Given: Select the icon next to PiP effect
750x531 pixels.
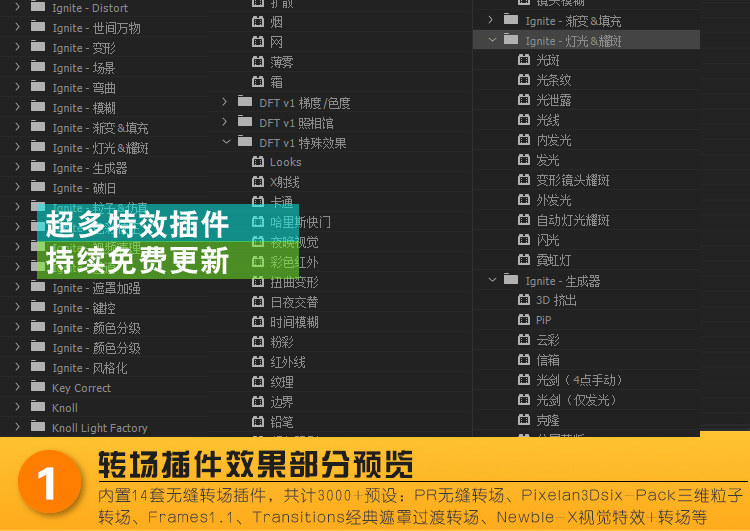Looking at the screenshot, I should [524, 320].
